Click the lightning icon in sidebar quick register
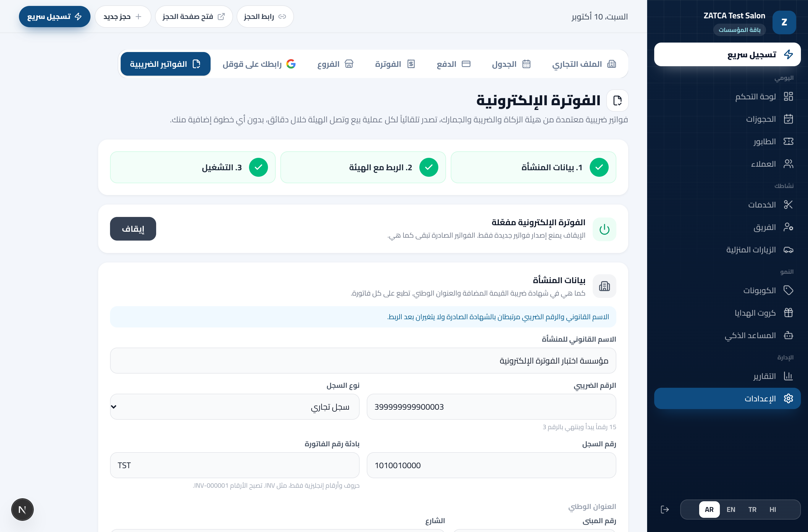 click(x=788, y=54)
